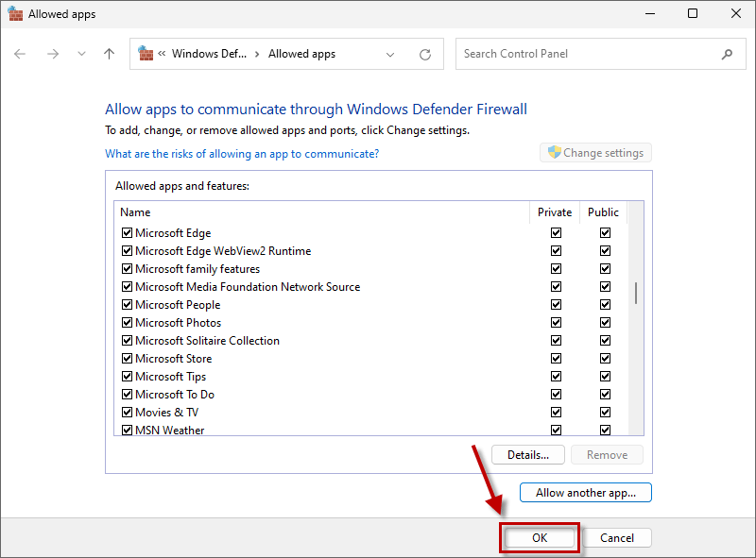Toggle Microsoft Solitaire Collection name checkbox

[127, 340]
